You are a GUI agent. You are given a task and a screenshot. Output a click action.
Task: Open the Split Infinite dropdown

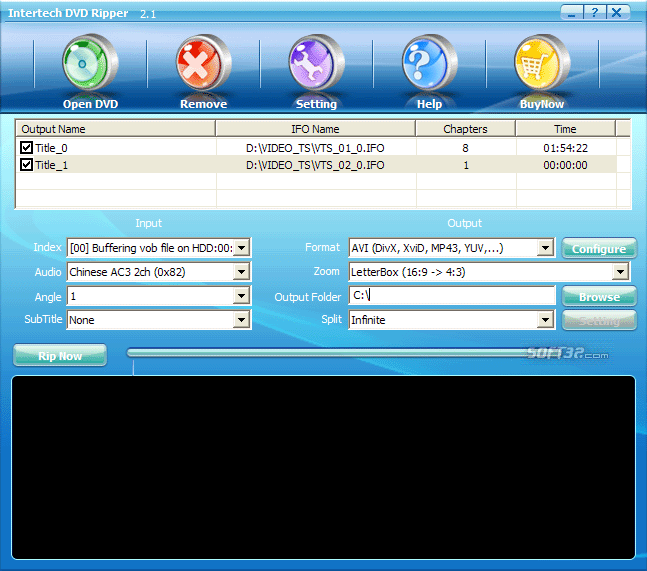coord(545,320)
